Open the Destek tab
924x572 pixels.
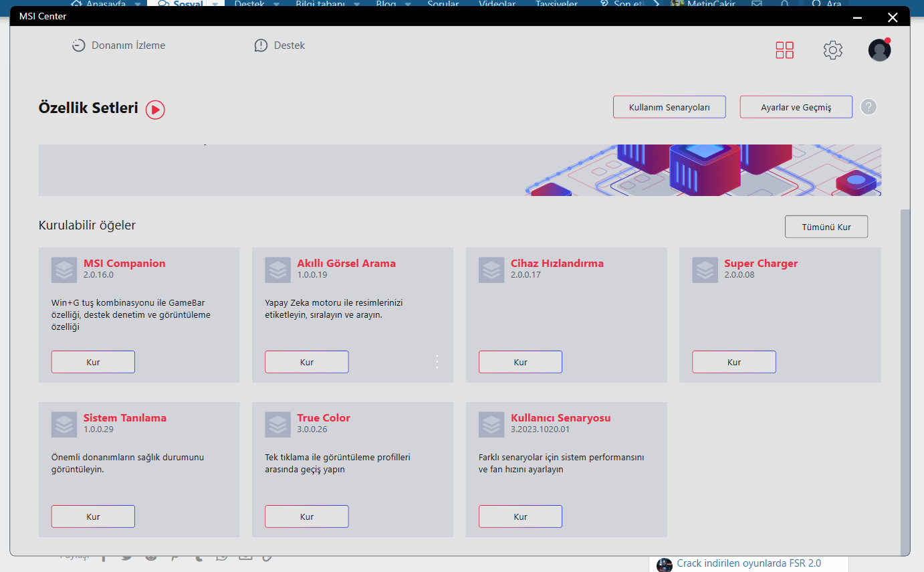[279, 45]
